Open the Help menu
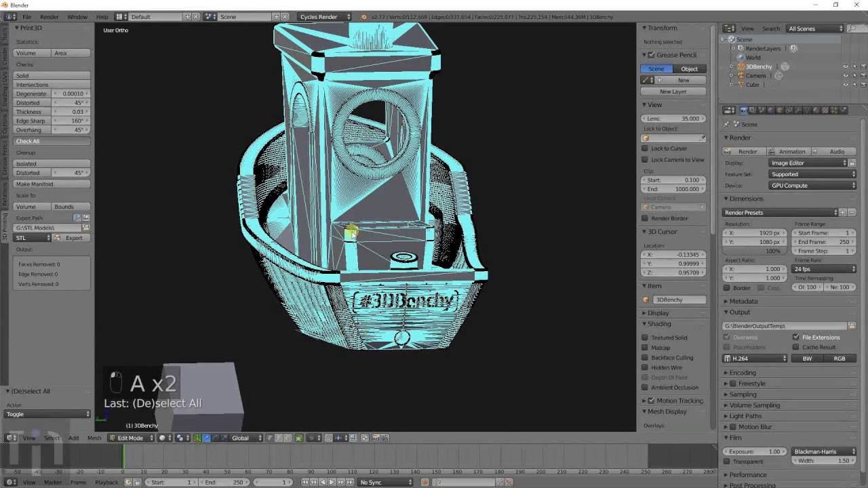The height and width of the screenshot is (488, 868). pos(102,16)
